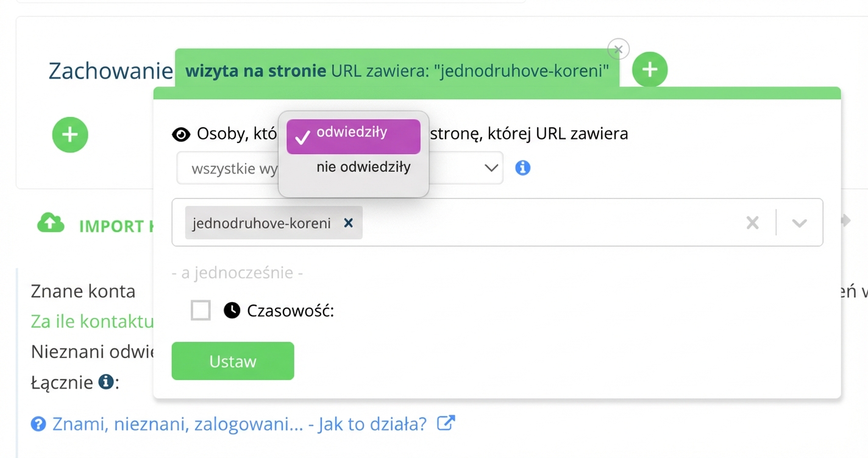Select the 'odwiedziły' option
Image resolution: width=868 pixels, height=458 pixels.
[353, 135]
